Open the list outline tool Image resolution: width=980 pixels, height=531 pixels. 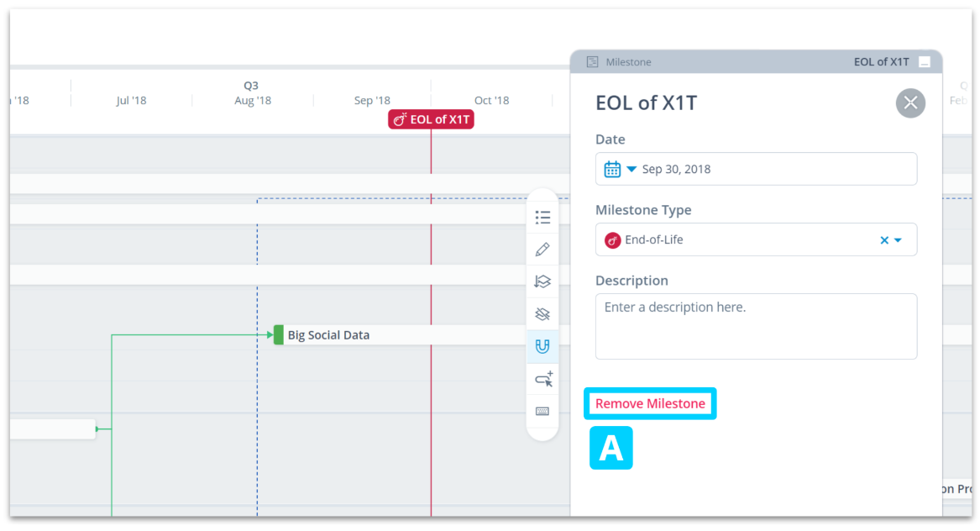542,217
